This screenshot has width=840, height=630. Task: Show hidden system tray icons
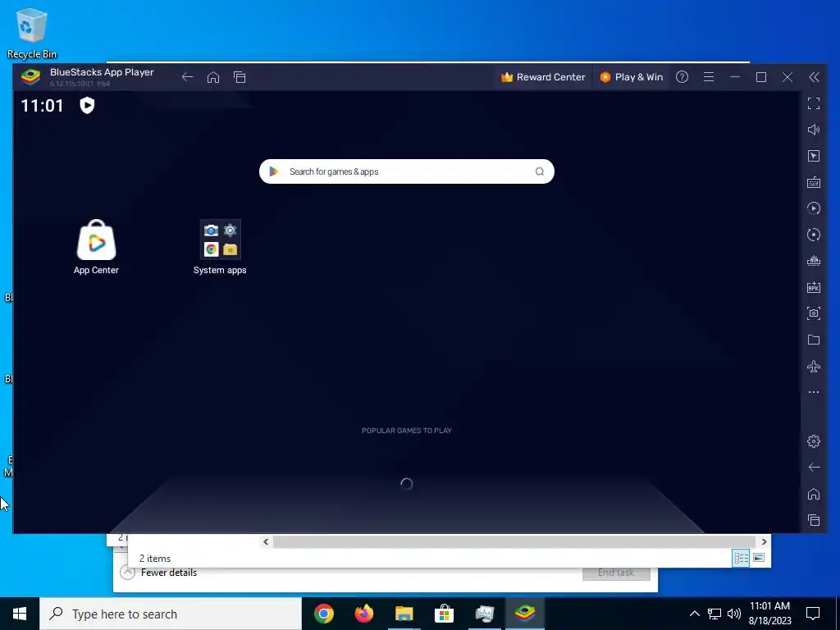694,614
